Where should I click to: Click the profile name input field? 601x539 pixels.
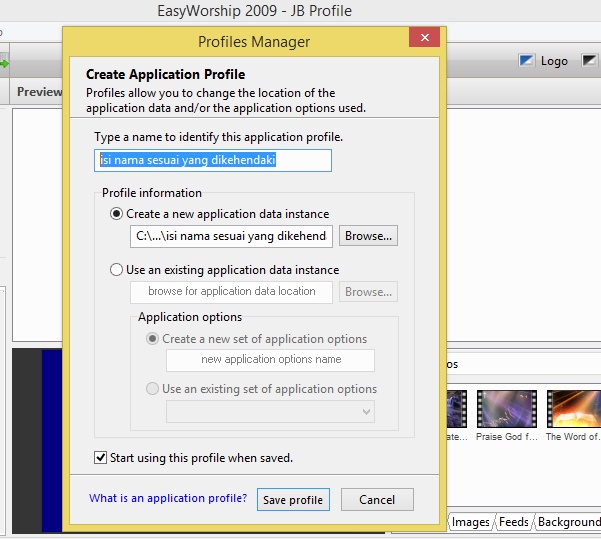(213, 160)
